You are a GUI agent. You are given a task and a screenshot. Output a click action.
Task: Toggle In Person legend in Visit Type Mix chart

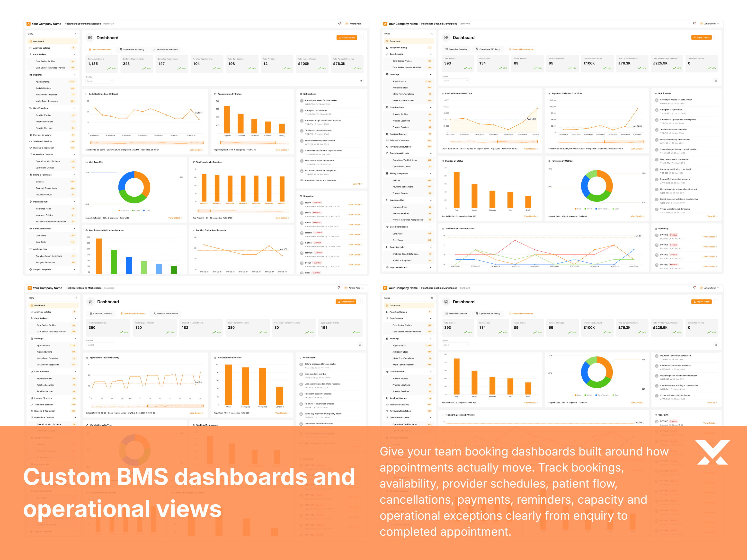point(124,210)
